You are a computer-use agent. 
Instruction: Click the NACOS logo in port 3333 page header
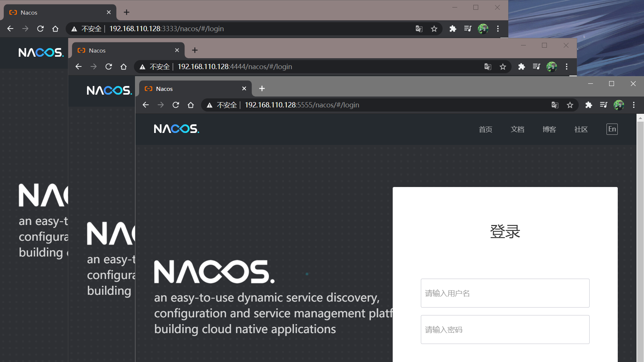tap(41, 53)
